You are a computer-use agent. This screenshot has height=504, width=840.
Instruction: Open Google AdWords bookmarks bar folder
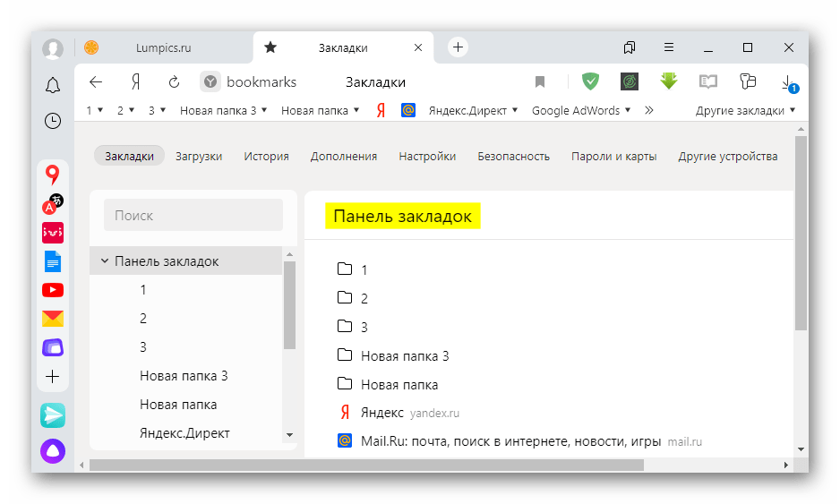pyautogui.click(x=580, y=110)
